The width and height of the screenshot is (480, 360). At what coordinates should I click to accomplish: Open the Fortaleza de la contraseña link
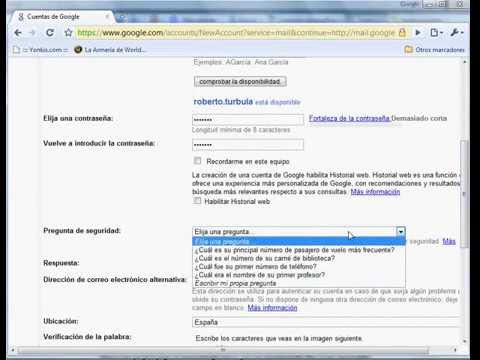pyautogui.click(x=350, y=118)
